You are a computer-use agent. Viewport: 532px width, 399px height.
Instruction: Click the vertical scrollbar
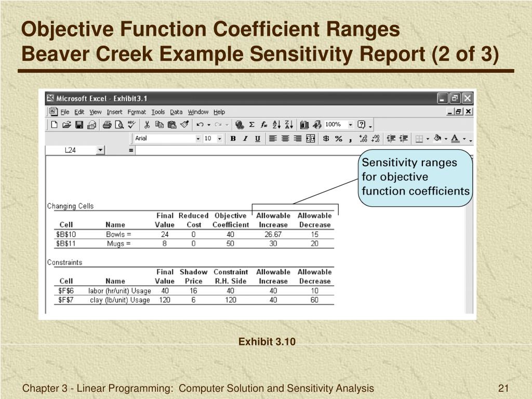[469, 234]
